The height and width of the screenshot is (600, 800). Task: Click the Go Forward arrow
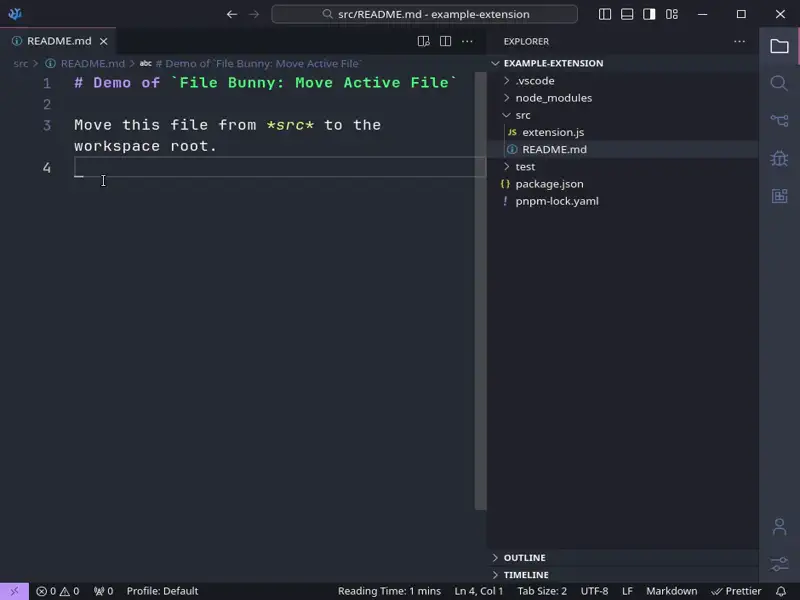254,14
